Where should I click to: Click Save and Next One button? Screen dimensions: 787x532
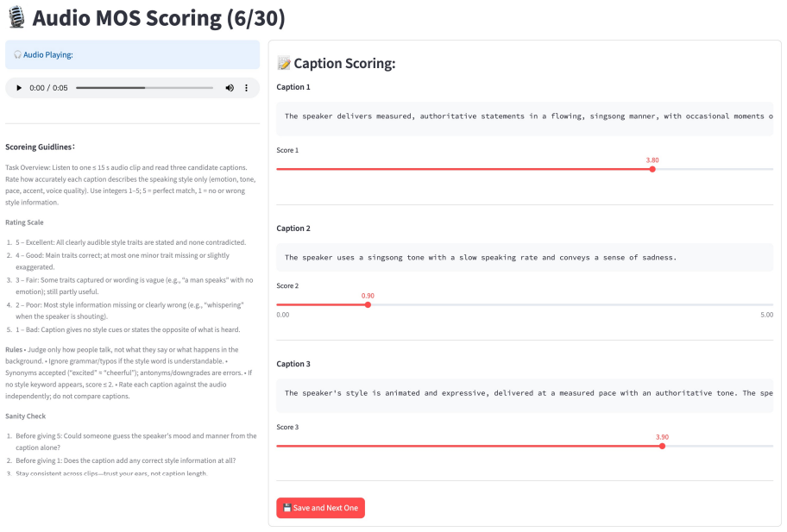click(x=321, y=508)
